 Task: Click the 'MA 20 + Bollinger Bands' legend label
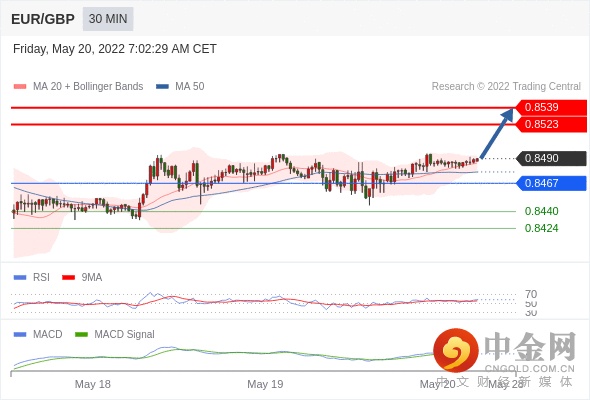88,87
